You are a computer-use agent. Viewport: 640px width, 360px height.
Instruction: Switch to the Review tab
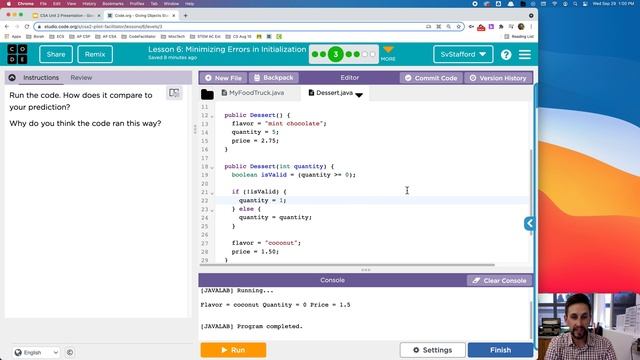point(81,78)
